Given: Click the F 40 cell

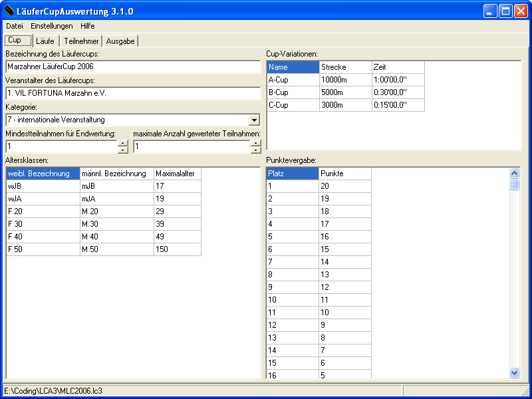Looking at the screenshot, I should [x=43, y=237].
